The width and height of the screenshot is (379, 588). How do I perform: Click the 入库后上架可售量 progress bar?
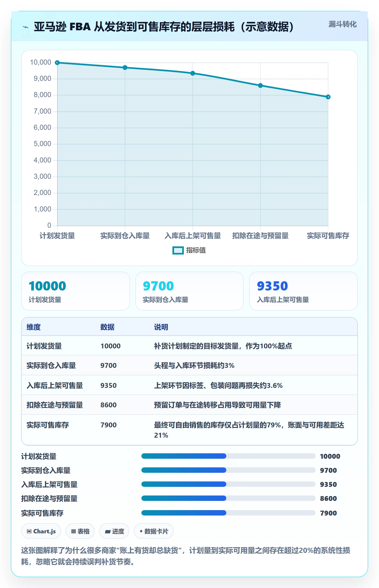[228, 484]
